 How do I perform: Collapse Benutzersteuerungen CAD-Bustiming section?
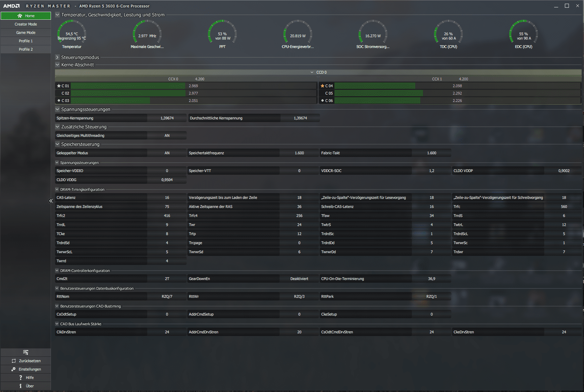pyautogui.click(x=57, y=306)
